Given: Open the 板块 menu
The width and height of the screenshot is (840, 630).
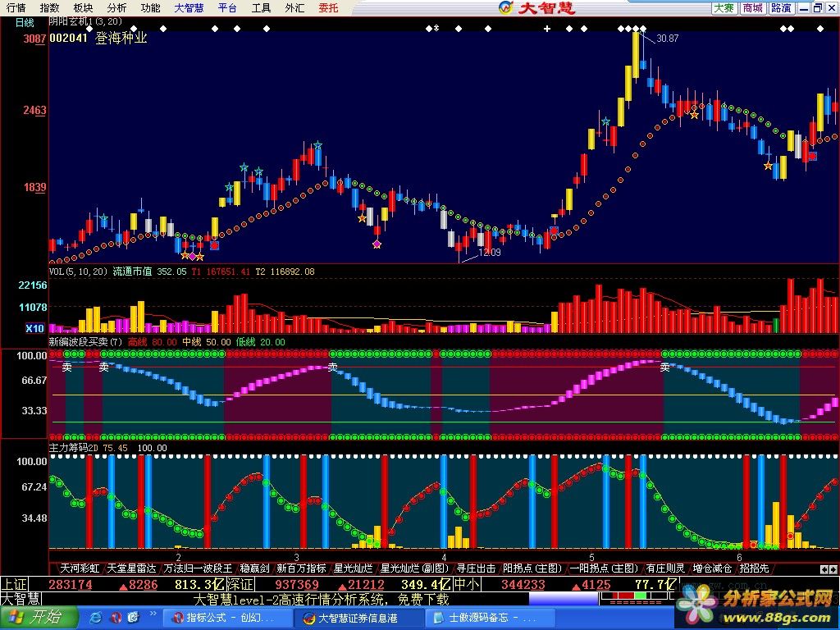Looking at the screenshot, I should pyautogui.click(x=83, y=7).
